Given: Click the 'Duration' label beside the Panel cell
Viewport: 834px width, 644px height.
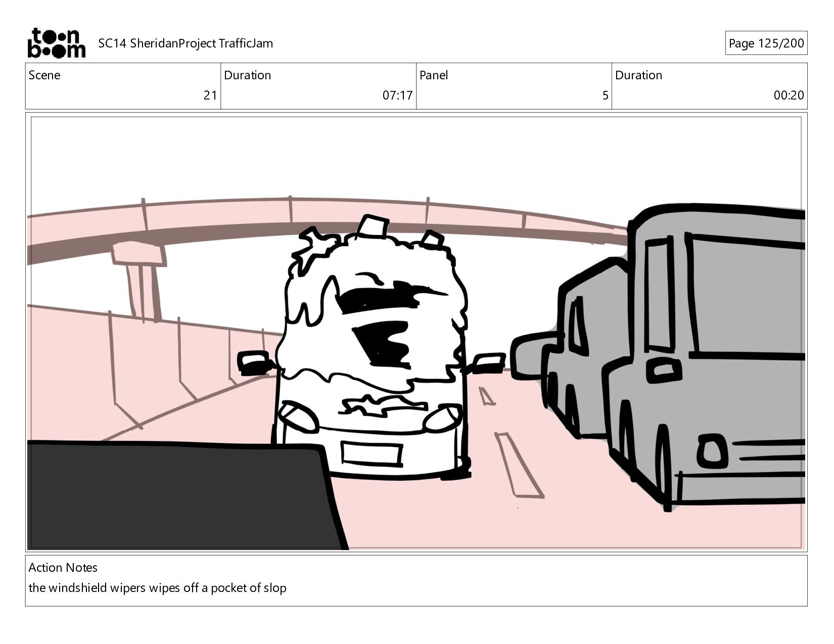Looking at the screenshot, I should click(638, 75).
